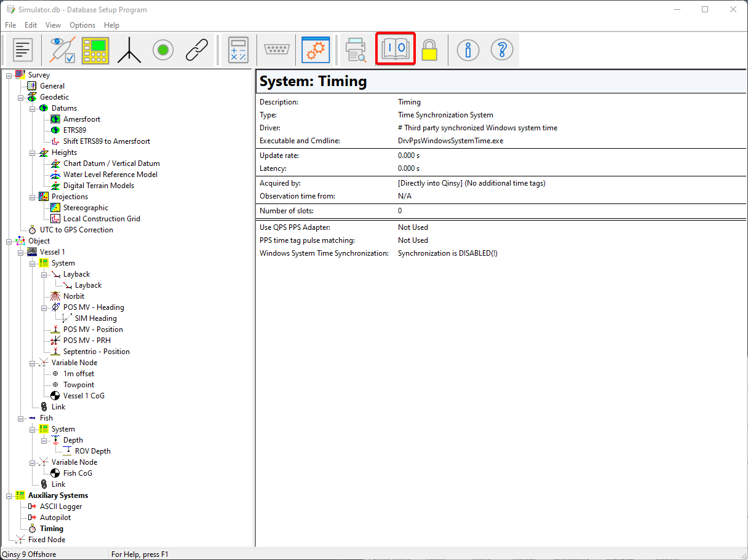
Task: Select the Fixed Node item
Action: point(47,540)
